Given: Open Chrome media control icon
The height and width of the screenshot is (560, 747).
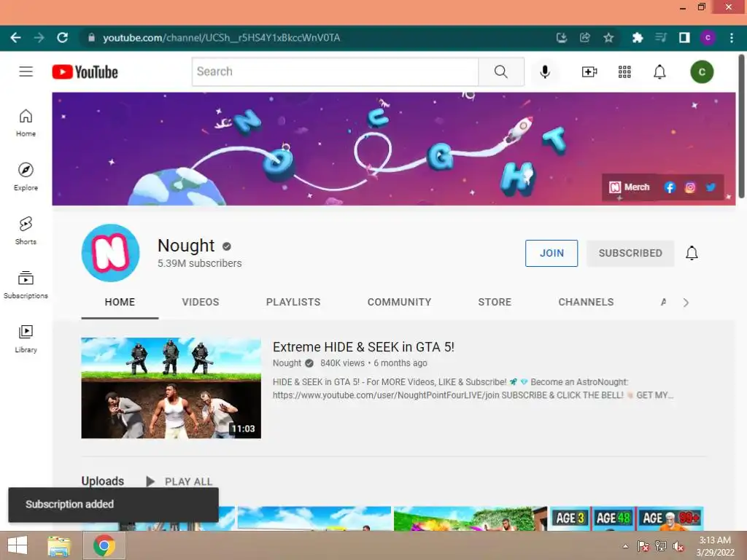Looking at the screenshot, I should 661,38.
